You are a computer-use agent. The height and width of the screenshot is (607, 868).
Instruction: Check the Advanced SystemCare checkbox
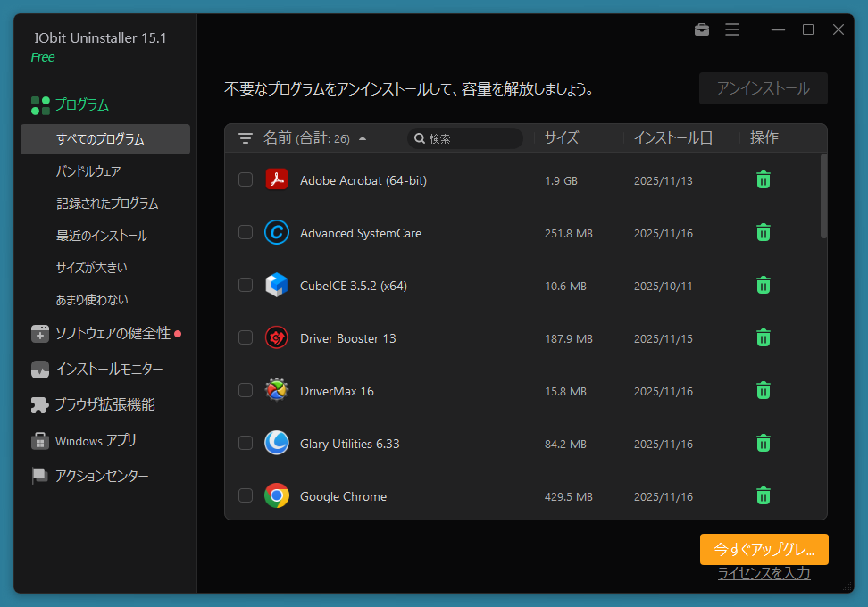[246, 233]
